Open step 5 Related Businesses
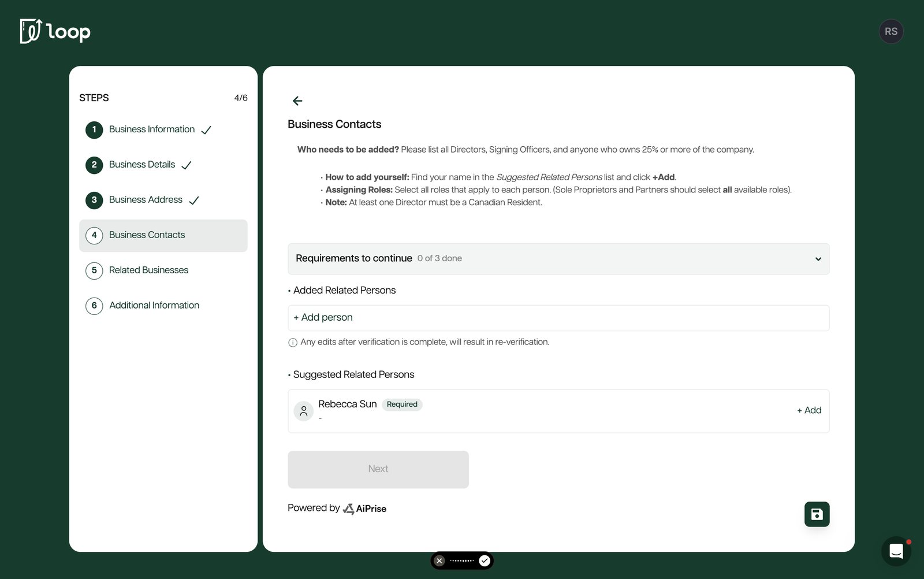 pyautogui.click(x=163, y=270)
